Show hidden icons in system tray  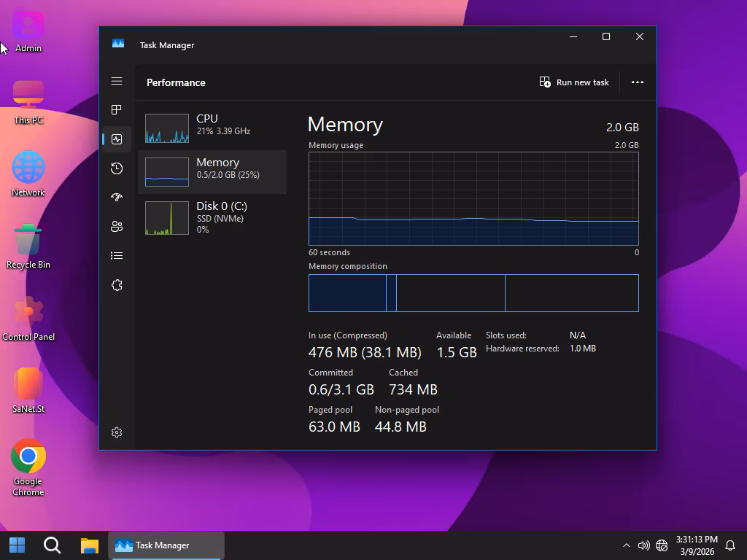tap(626, 545)
